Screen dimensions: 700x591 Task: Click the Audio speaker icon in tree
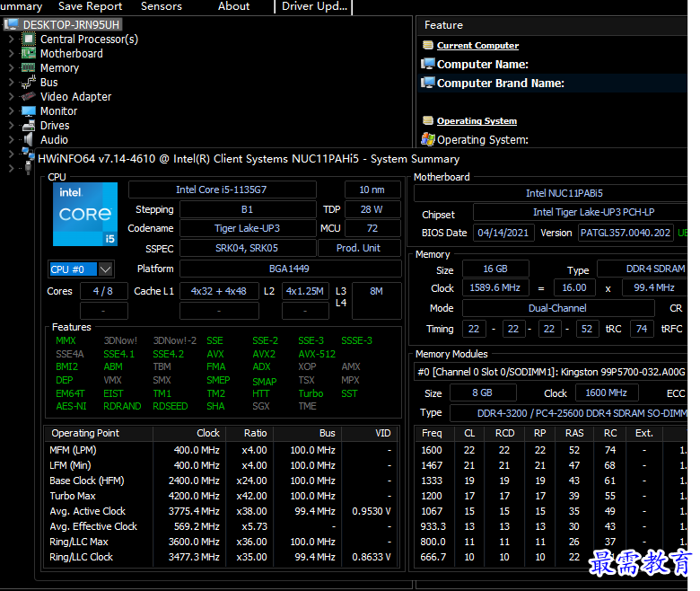[29, 140]
